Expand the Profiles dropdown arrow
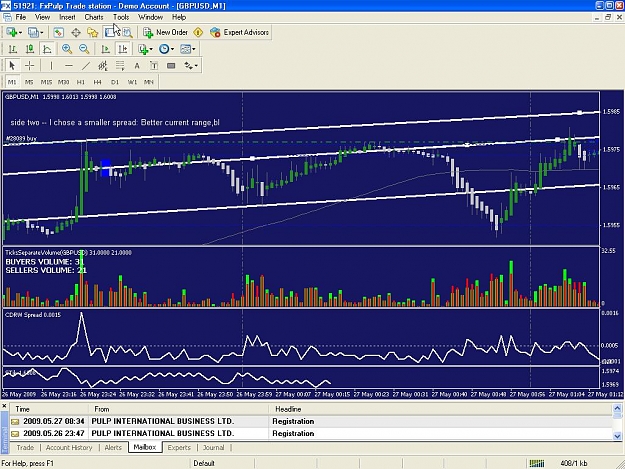Screen dimensions: 625x469 (41, 33)
